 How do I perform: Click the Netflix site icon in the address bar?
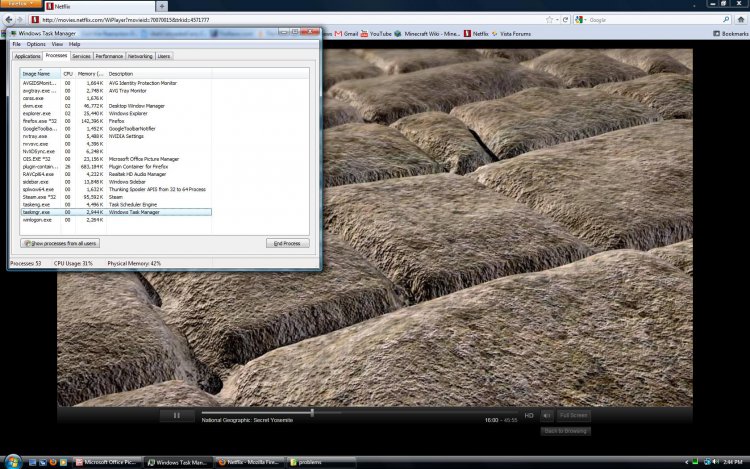pos(34,20)
